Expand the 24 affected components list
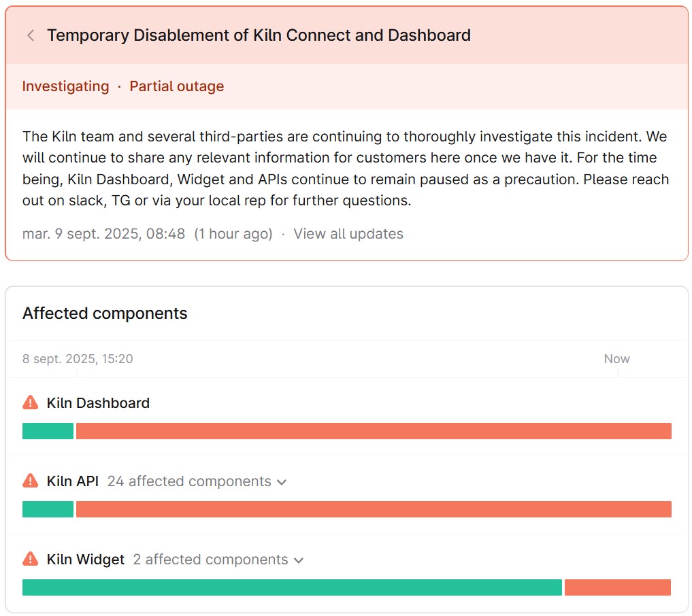This screenshot has height=616, width=692. (x=197, y=481)
